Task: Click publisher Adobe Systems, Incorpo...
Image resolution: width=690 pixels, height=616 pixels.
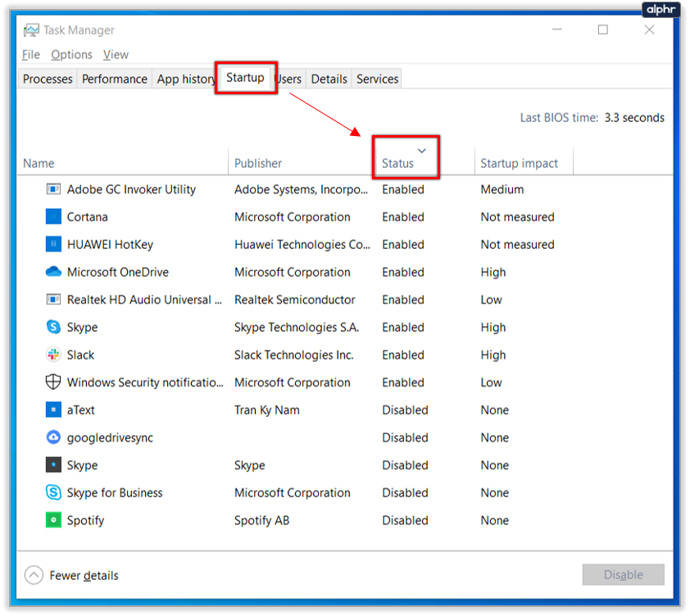Action: (x=301, y=189)
